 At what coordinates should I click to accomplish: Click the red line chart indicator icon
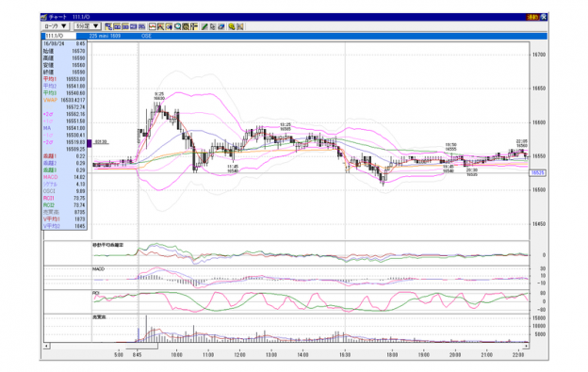click(x=153, y=26)
